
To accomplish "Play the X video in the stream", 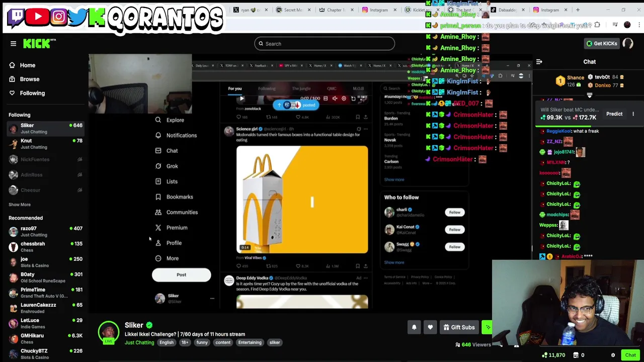I will coord(242,99).
